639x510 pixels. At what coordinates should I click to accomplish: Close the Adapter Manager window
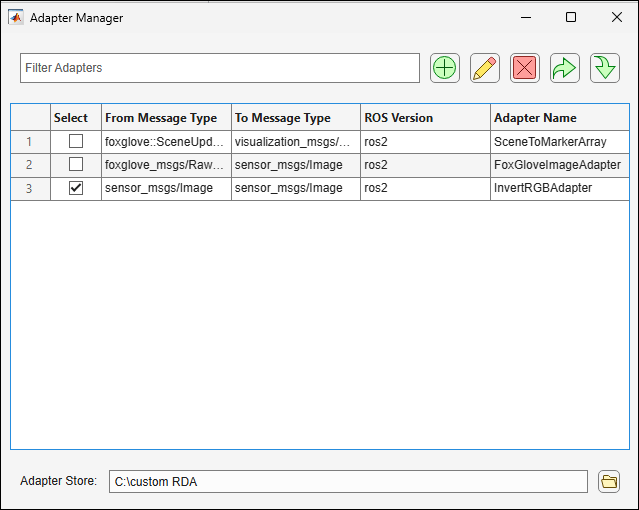(x=617, y=17)
